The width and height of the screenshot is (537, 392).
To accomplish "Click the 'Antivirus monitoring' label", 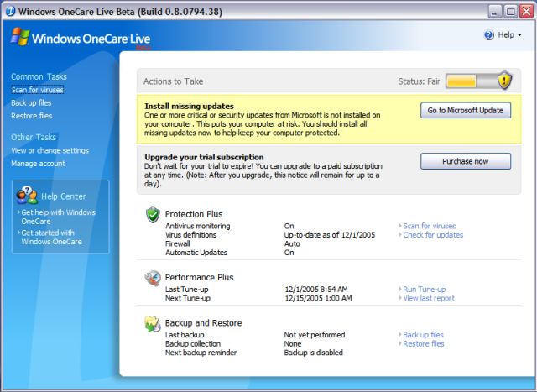I will [198, 226].
